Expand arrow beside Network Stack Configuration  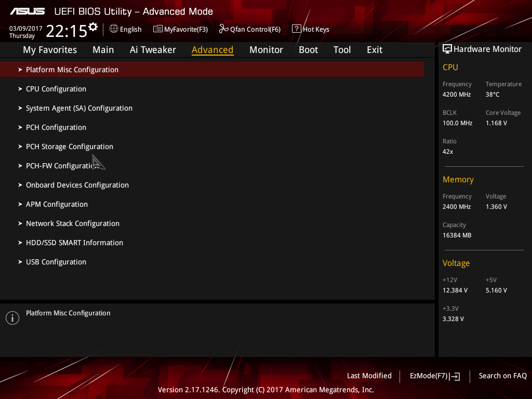coord(20,223)
